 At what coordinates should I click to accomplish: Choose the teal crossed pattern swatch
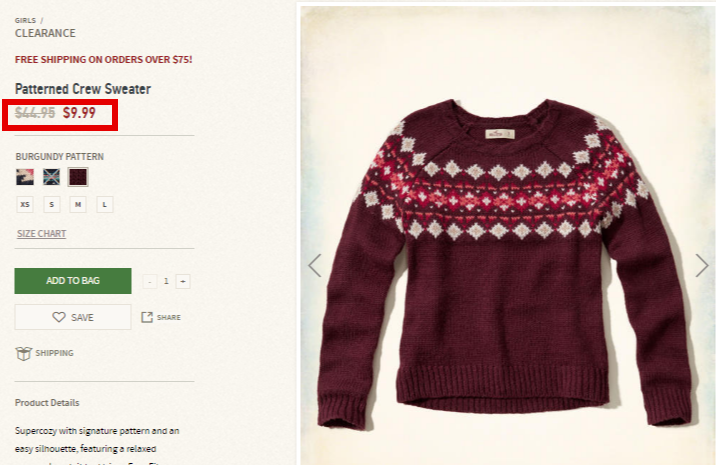51,177
